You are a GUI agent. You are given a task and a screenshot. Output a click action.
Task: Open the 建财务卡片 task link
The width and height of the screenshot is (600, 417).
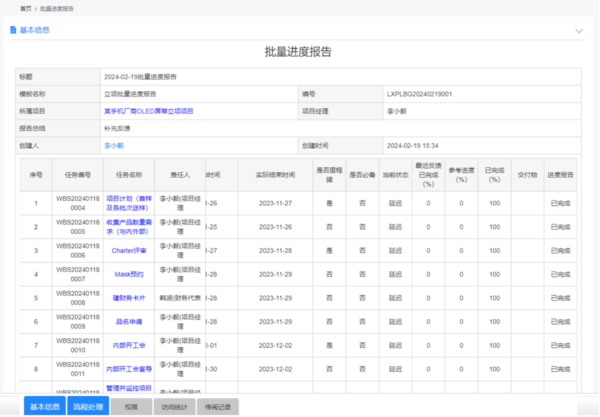(x=128, y=298)
